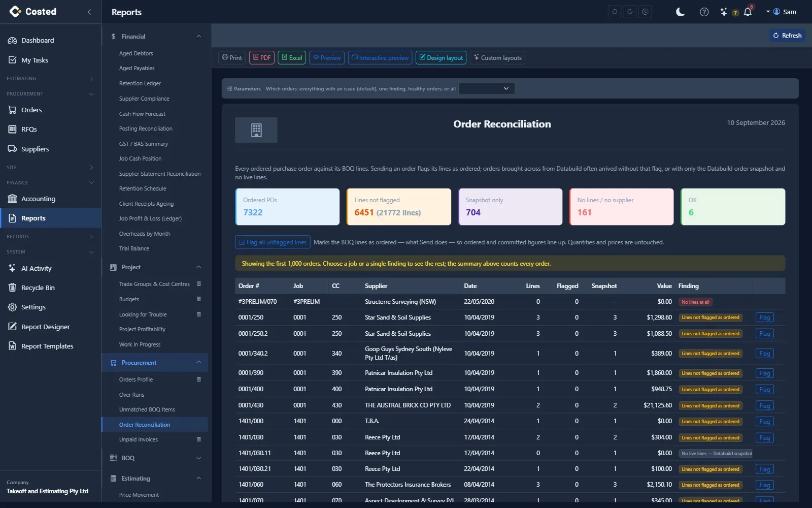Click the No lines / no supplier card
The width and height of the screenshot is (812, 508).
(x=622, y=207)
